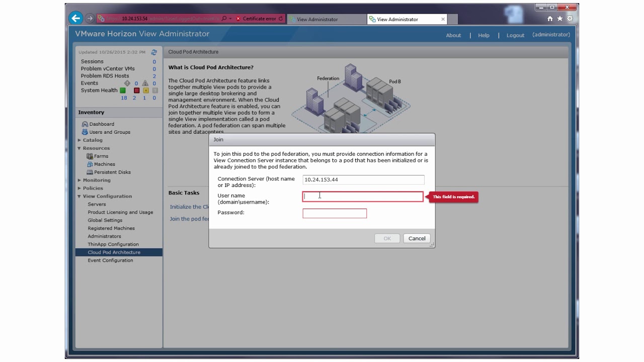This screenshot has width=644, height=362.
Task: Open Registered Machines
Action: pos(111,229)
